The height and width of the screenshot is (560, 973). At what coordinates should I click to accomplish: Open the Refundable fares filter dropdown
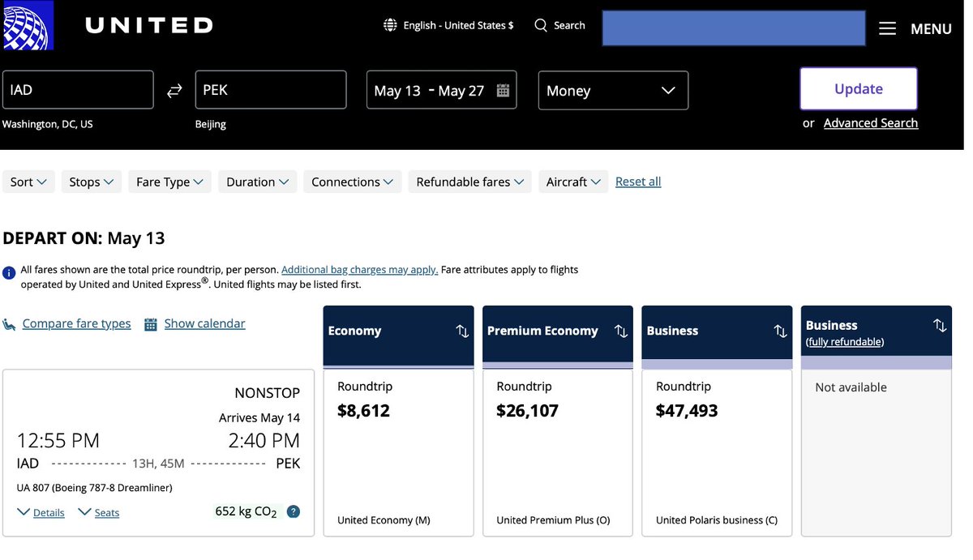(x=470, y=182)
